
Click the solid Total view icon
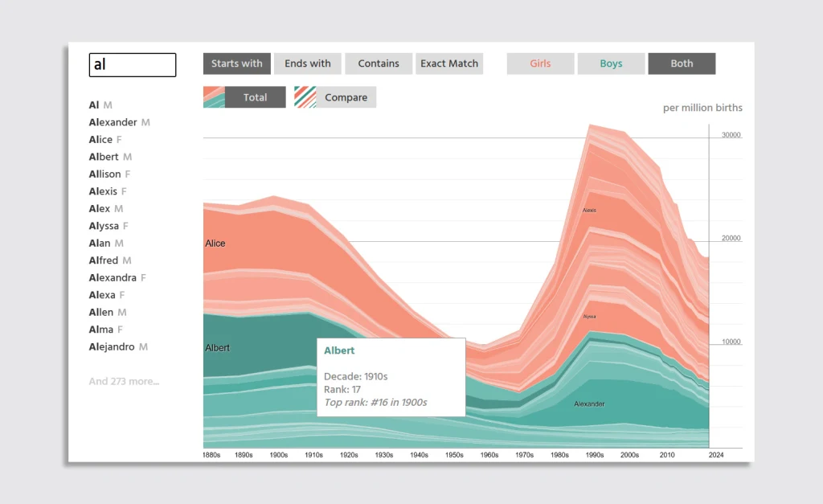click(x=214, y=97)
